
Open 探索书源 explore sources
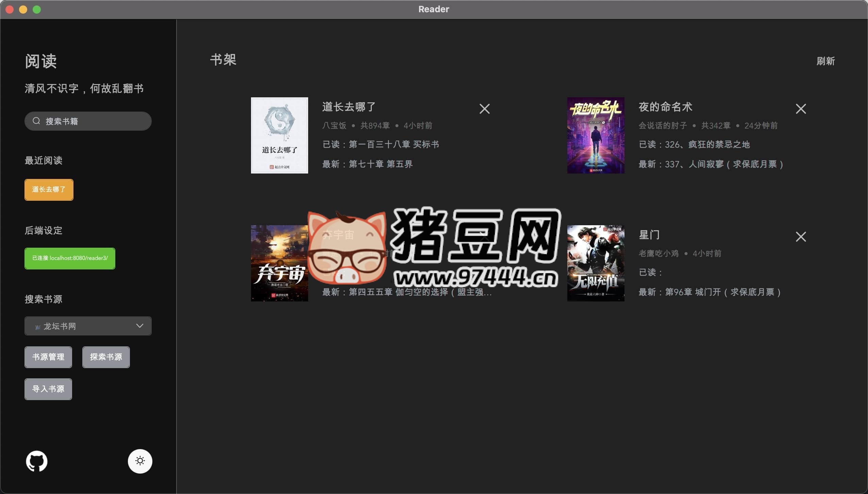click(106, 357)
